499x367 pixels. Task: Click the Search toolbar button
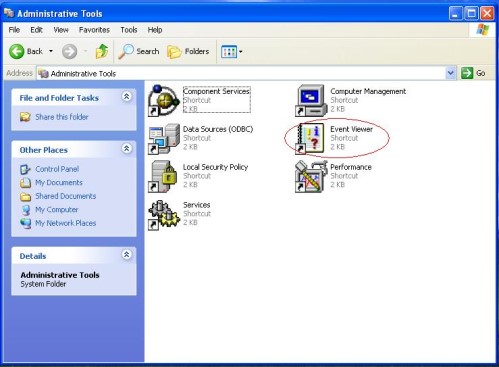tap(139, 51)
